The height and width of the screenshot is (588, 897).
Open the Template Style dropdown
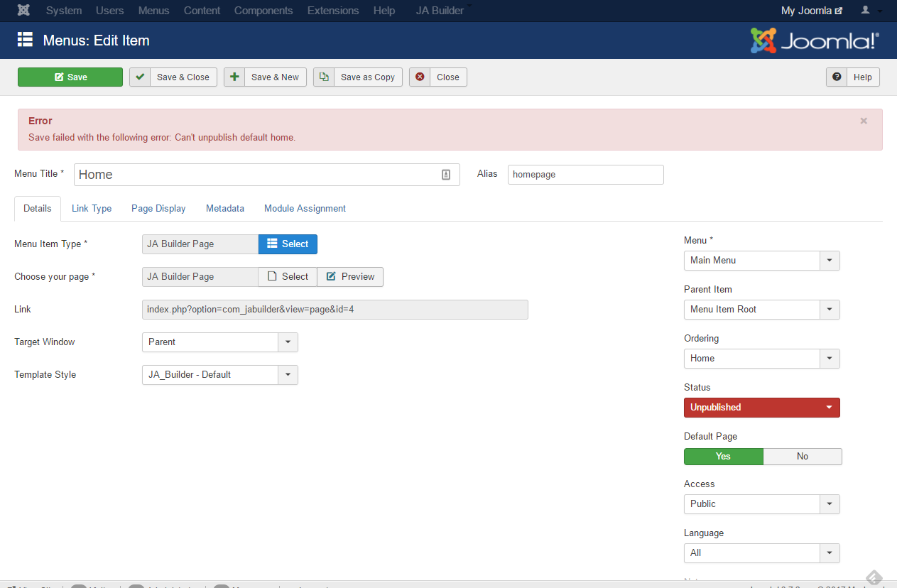pyautogui.click(x=220, y=374)
